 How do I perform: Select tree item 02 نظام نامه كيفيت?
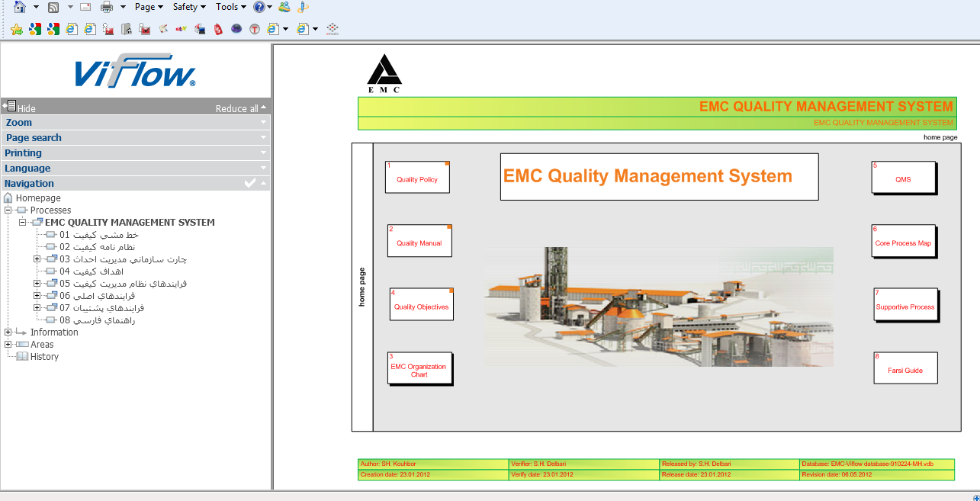coord(97,247)
